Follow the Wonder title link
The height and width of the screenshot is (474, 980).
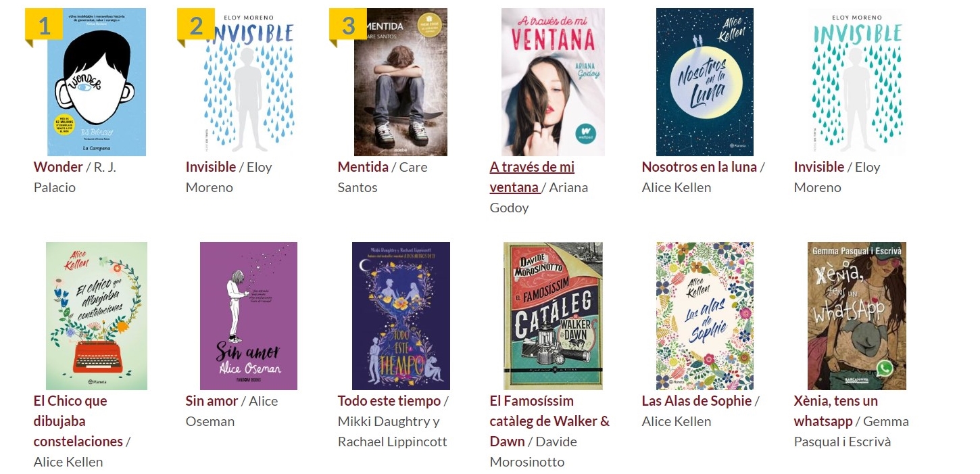(x=58, y=167)
